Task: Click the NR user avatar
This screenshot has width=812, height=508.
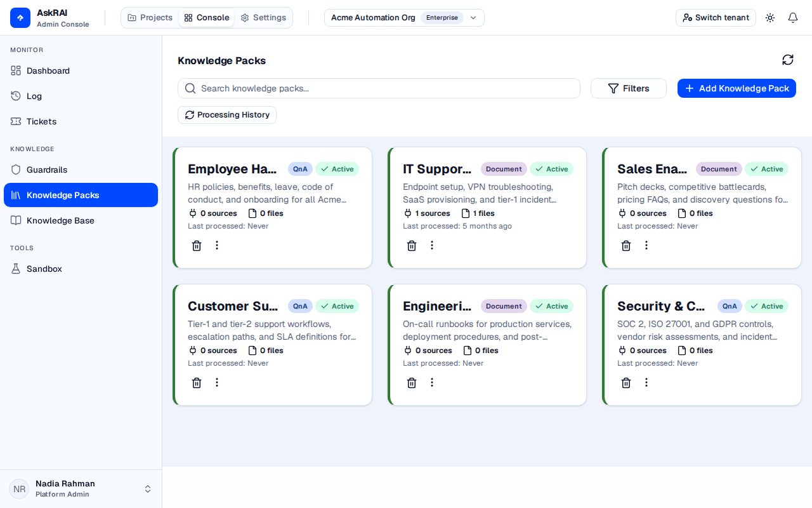Action: point(19,489)
